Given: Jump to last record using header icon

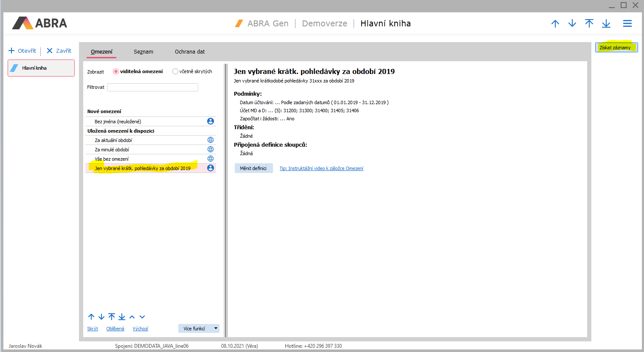Looking at the screenshot, I should coord(606,24).
